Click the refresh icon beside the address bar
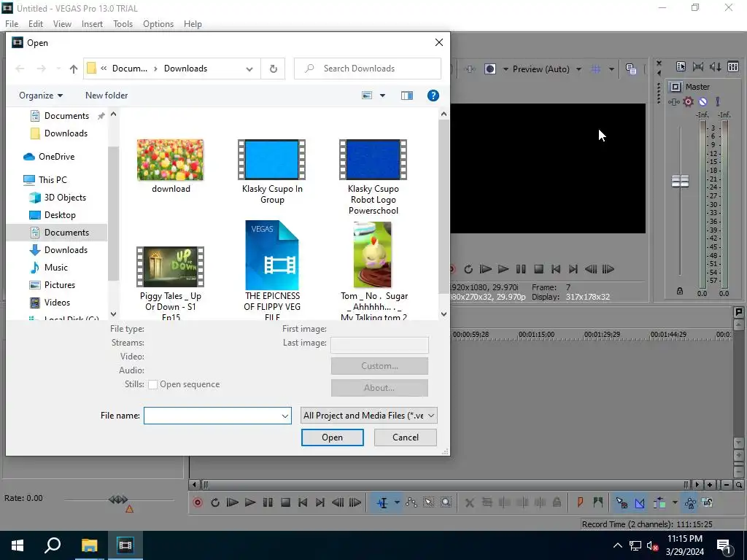This screenshot has height=560, width=747. tap(274, 69)
